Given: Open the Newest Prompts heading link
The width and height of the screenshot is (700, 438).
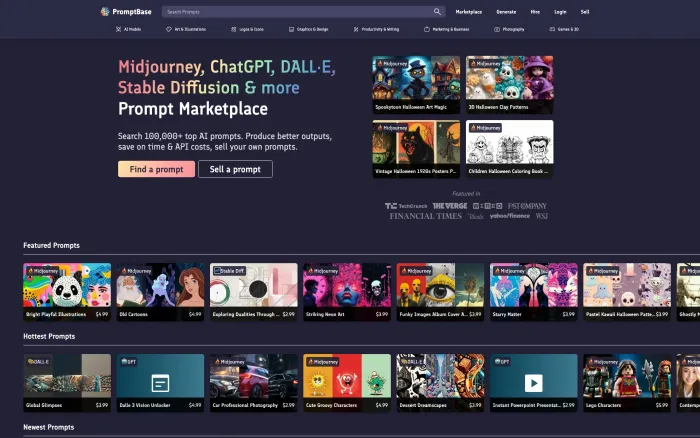Looking at the screenshot, I should [49, 427].
